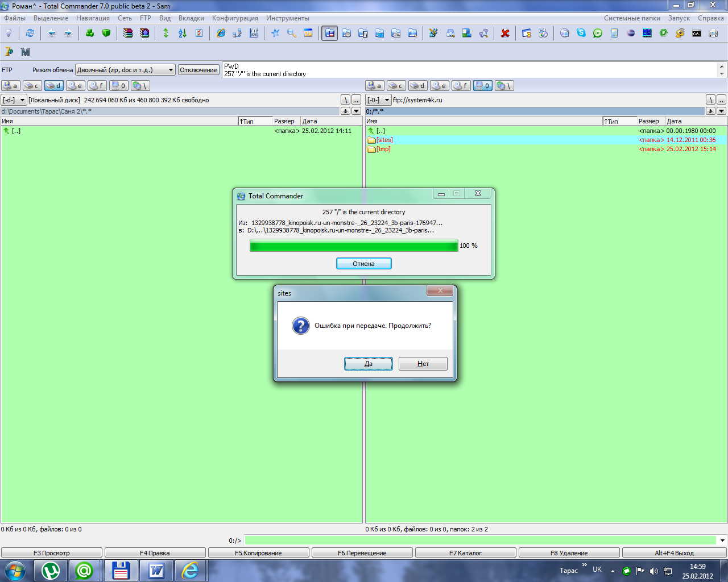Click the A-Z sort icon
The image size is (728, 582).
click(x=183, y=33)
